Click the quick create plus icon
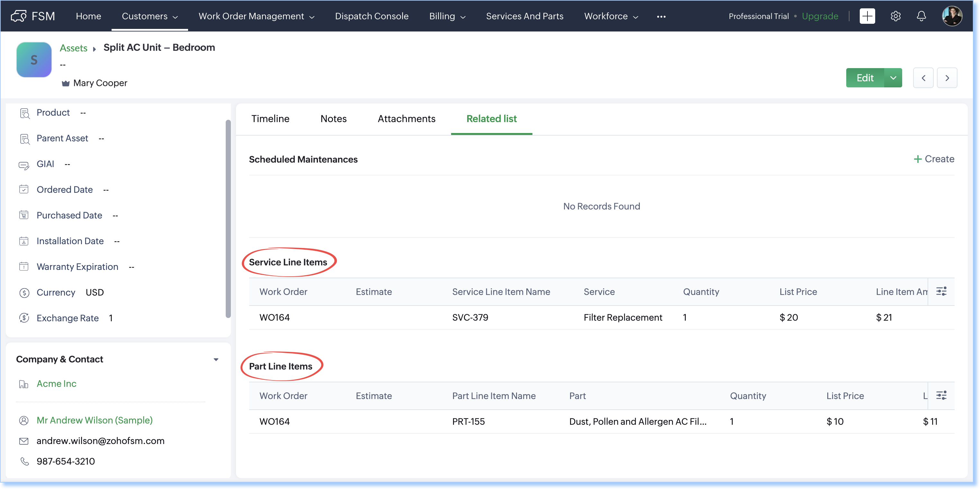980x489 pixels. click(x=867, y=16)
